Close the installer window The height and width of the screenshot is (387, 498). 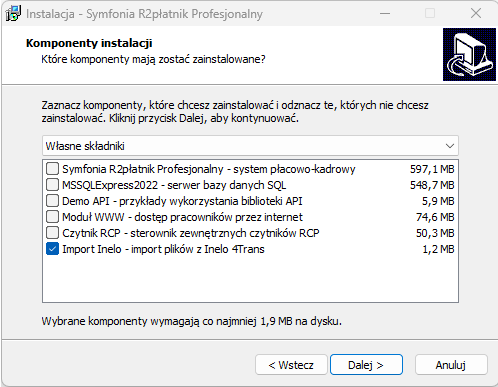point(476,13)
